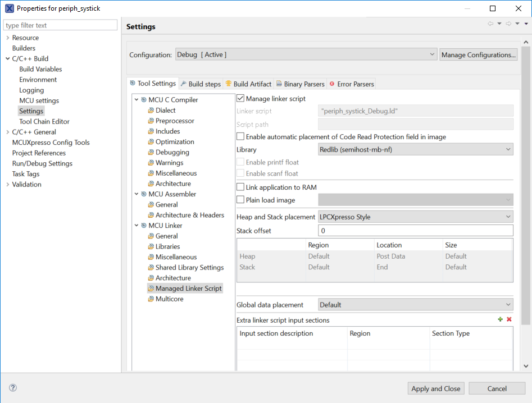Click the Apply and Close button
Screen dimensions: 532x403
point(436,388)
